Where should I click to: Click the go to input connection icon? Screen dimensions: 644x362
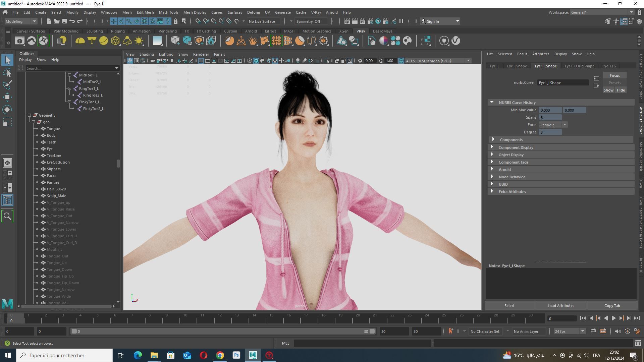coord(596,78)
